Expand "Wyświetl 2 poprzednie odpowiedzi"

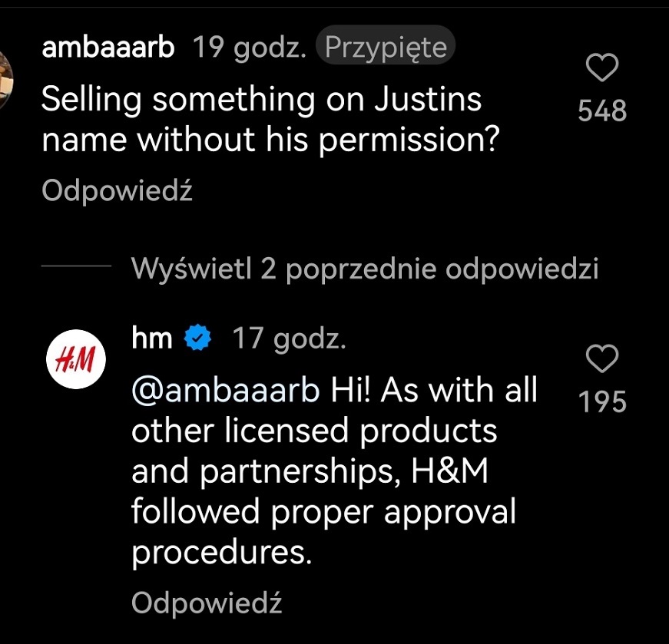(364, 269)
